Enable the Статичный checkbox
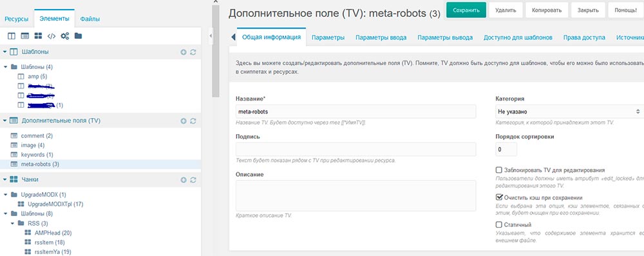644x256 pixels. (499, 224)
